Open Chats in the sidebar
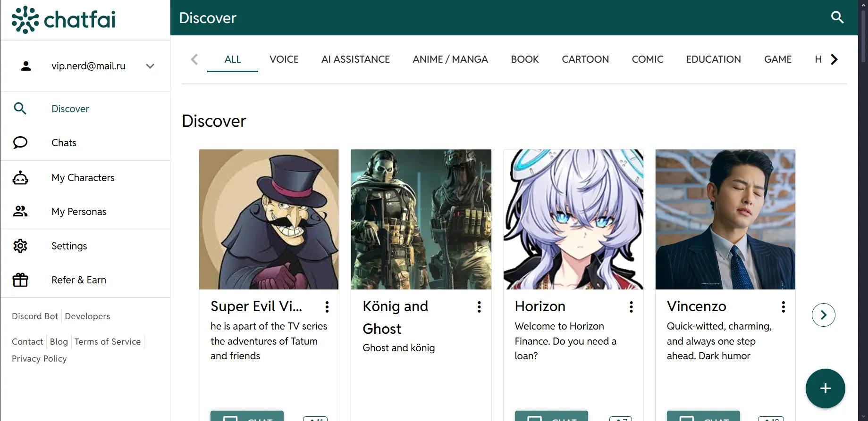 tap(85, 143)
